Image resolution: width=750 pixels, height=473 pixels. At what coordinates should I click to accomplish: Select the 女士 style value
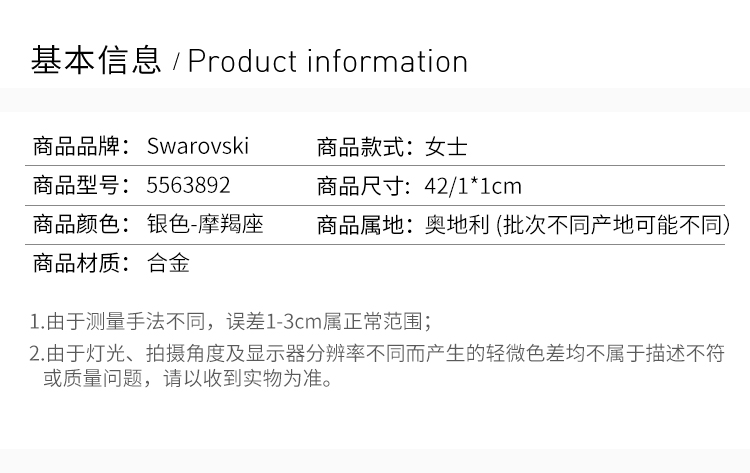click(x=446, y=147)
